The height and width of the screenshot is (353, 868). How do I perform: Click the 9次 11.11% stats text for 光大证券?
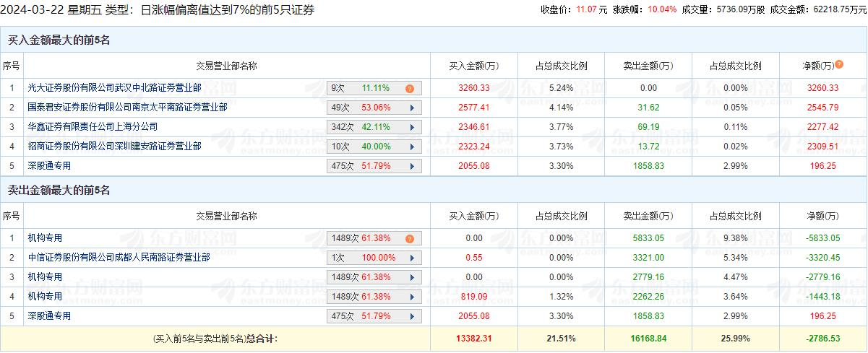[x=365, y=88]
